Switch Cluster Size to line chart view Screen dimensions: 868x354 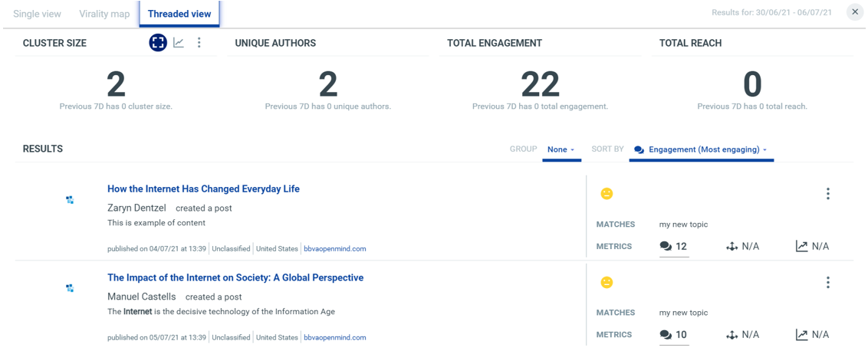click(179, 43)
